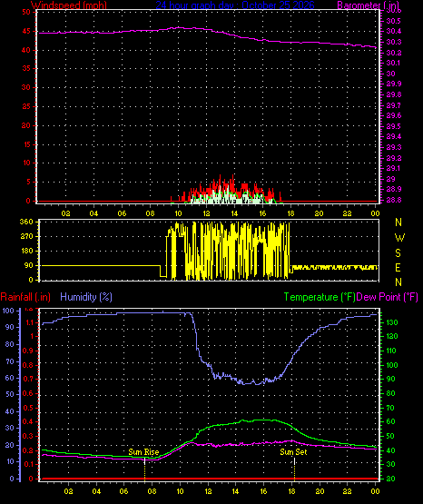Click the green '120' temperature axis value

click(x=391, y=336)
